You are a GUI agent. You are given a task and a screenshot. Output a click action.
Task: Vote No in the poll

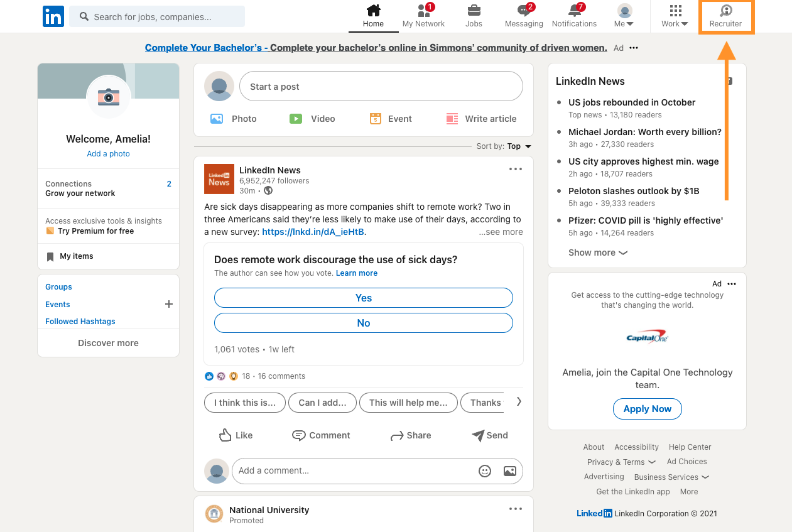[364, 323]
